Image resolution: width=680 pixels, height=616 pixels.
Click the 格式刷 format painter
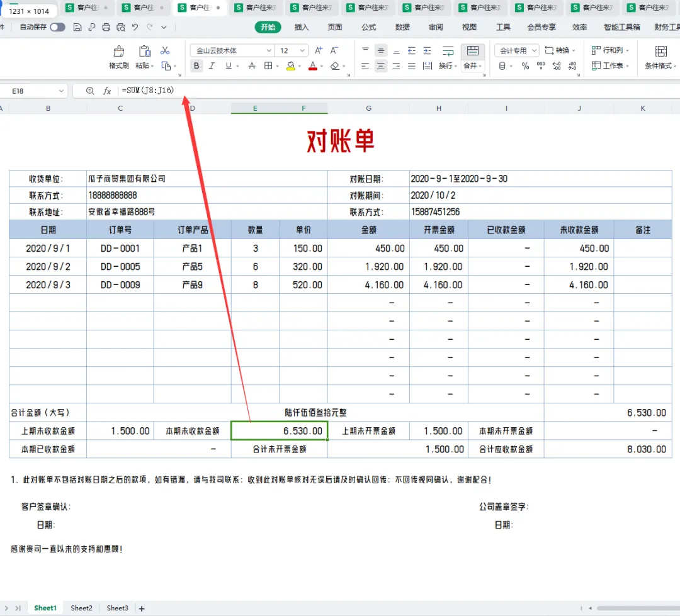tap(118, 57)
